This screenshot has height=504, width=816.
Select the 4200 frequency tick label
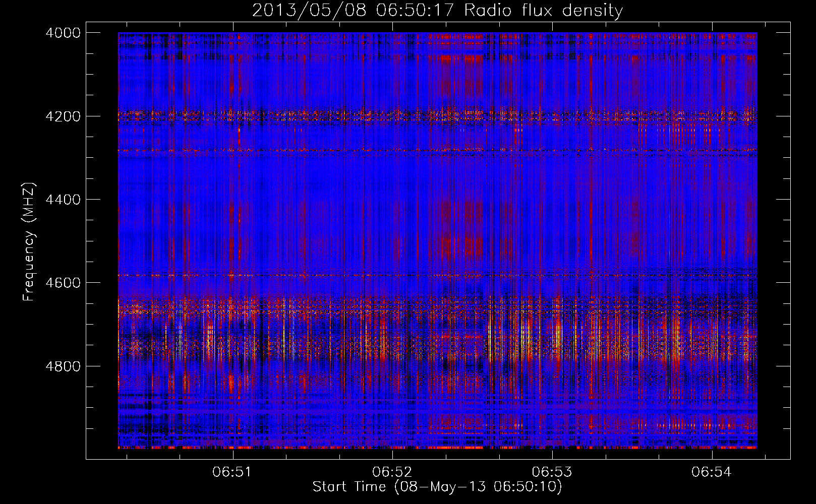click(63, 116)
